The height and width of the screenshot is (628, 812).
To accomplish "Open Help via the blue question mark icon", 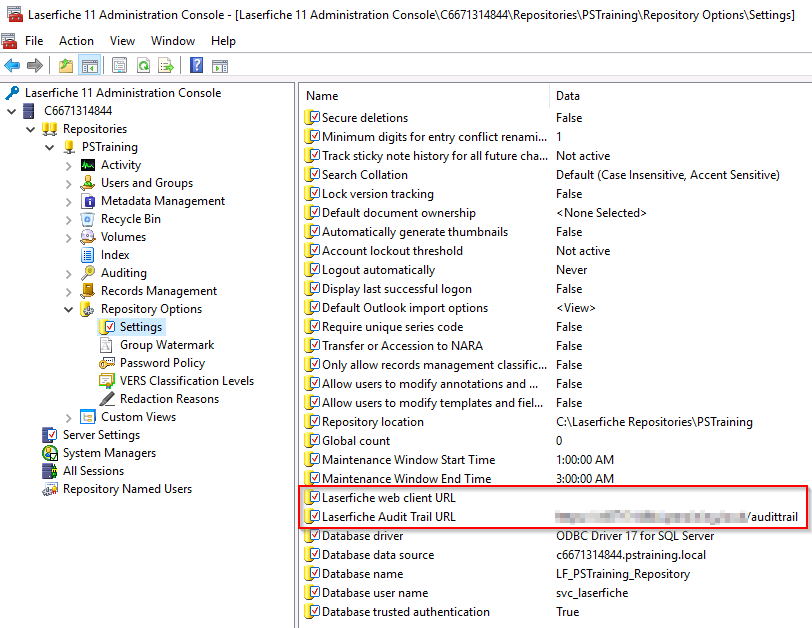I will (x=197, y=66).
